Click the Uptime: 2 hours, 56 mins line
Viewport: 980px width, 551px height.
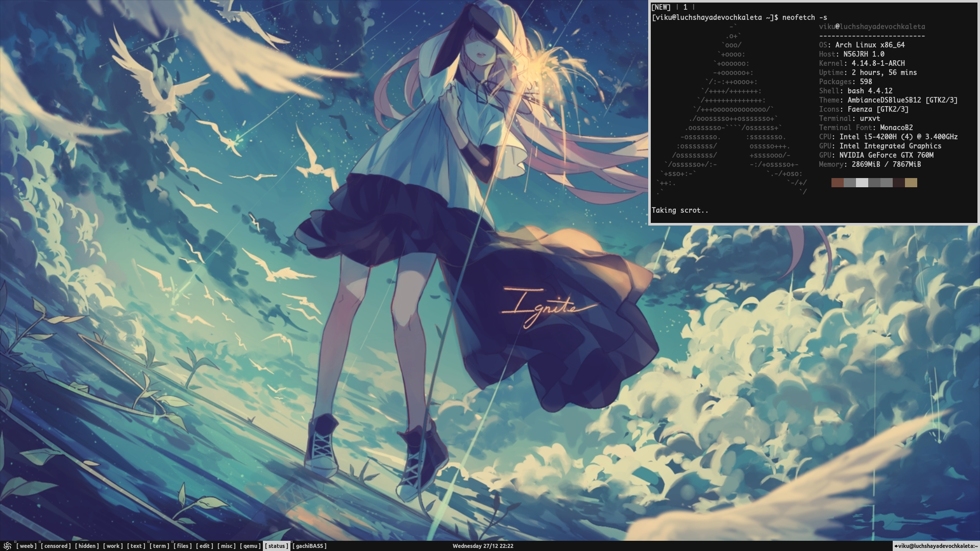tap(868, 72)
